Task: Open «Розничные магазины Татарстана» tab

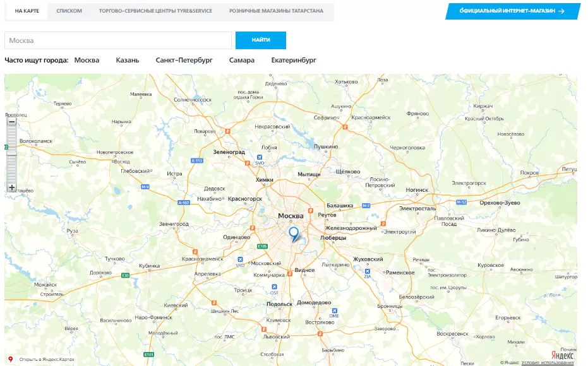Action: click(x=276, y=11)
